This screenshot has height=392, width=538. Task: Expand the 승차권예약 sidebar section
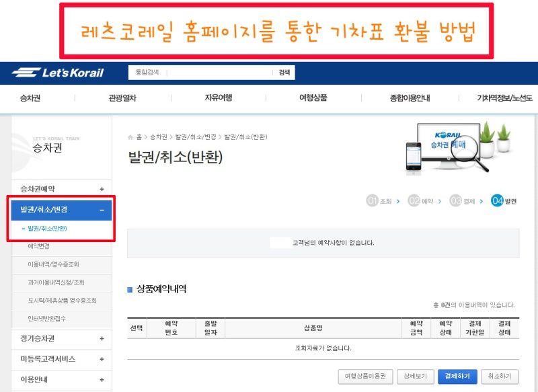[x=61, y=189]
